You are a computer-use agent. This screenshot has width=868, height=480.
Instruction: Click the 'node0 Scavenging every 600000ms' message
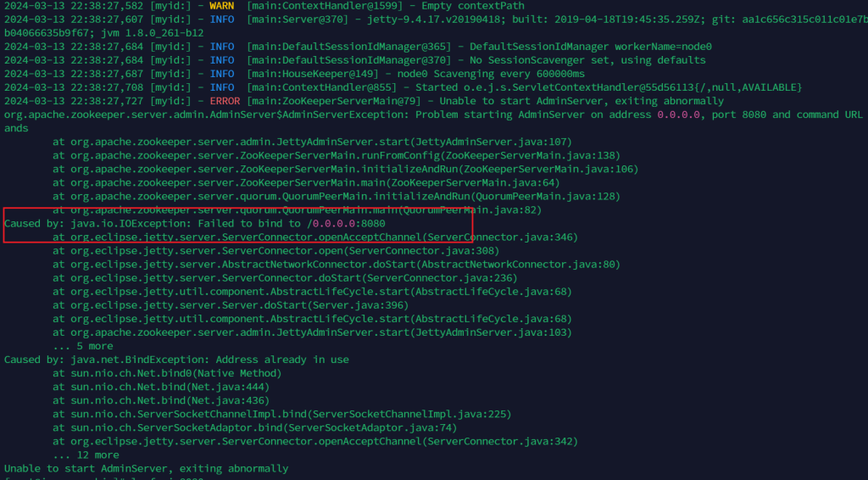pyautogui.click(x=467, y=74)
